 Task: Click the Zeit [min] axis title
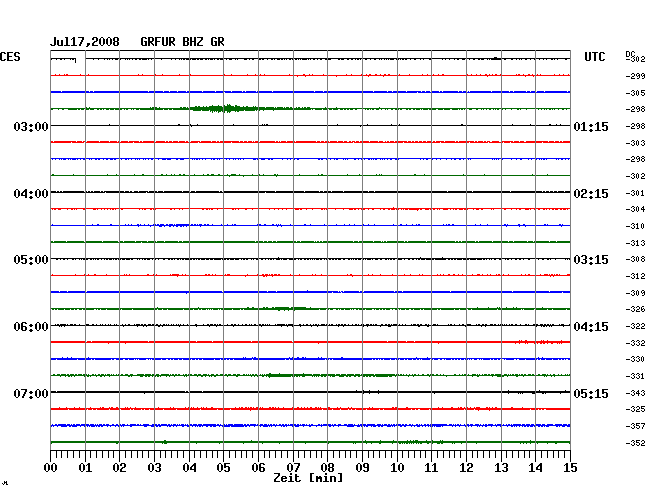(308, 478)
